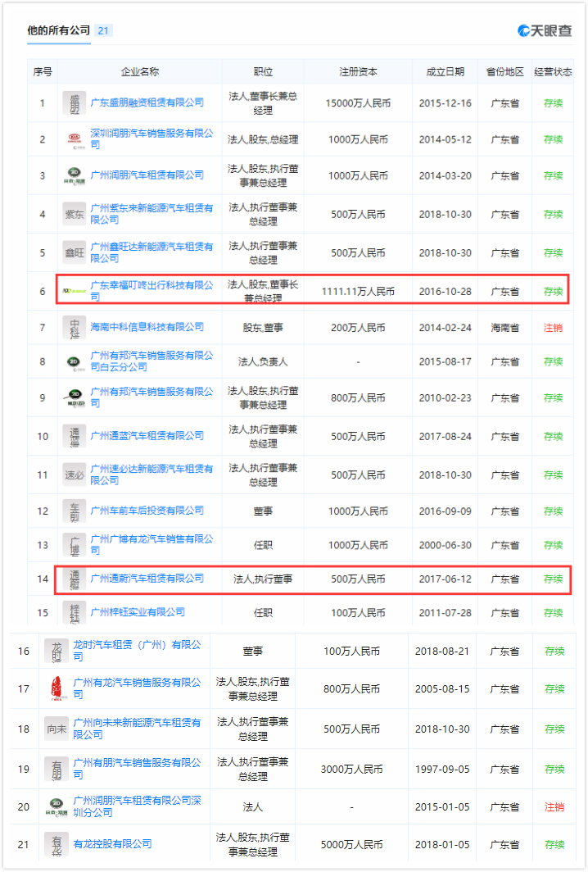Image resolution: width=588 pixels, height=872 pixels.
Task: Open 广州速必达新能源汽车租赁有限公司 link
Action: 152,475
